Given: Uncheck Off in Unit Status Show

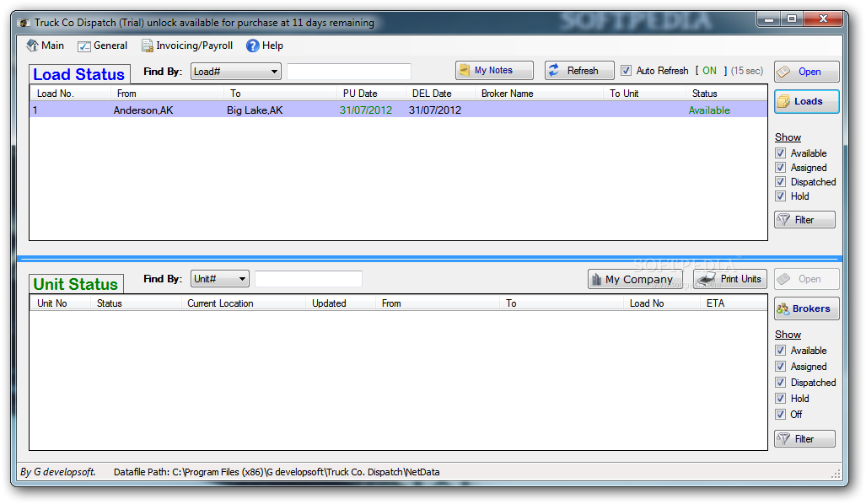Looking at the screenshot, I should coord(780,415).
